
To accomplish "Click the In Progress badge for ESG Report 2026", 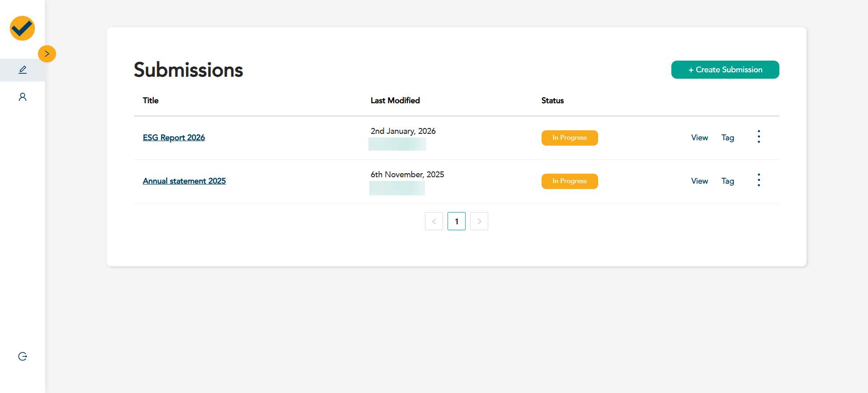I will pyautogui.click(x=570, y=138).
